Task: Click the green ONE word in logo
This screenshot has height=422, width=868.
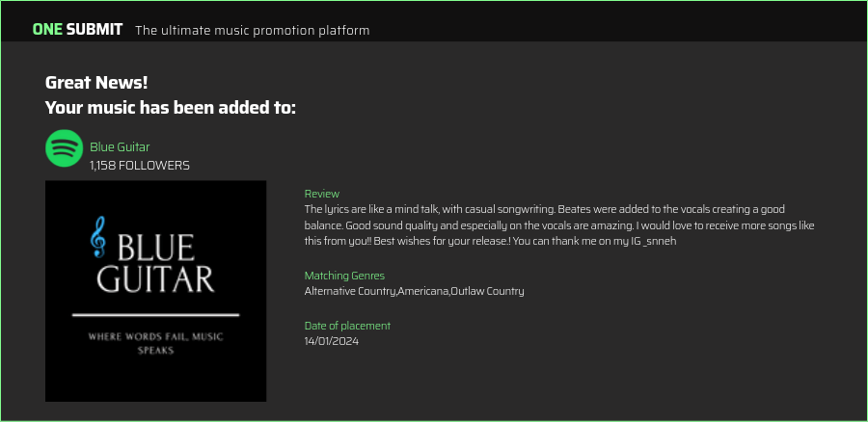Action: [x=47, y=29]
